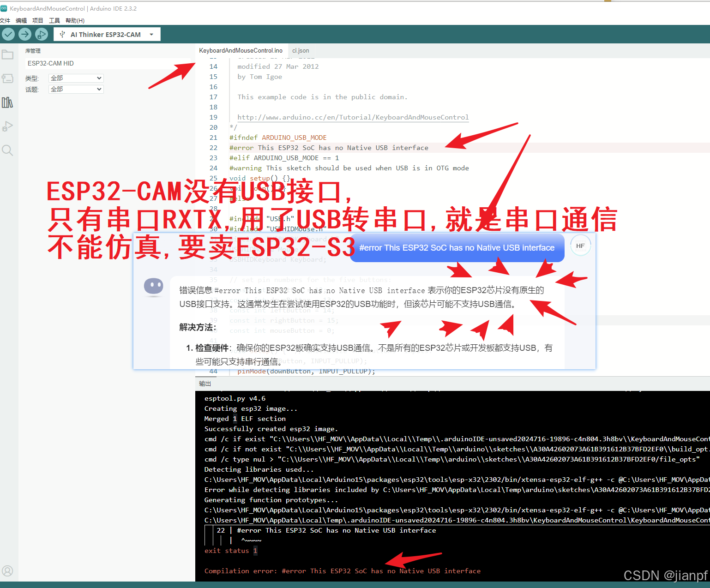Click the 'Merged 1 ELF section' output line
Image resolution: width=710 pixels, height=588 pixels.
click(x=245, y=419)
